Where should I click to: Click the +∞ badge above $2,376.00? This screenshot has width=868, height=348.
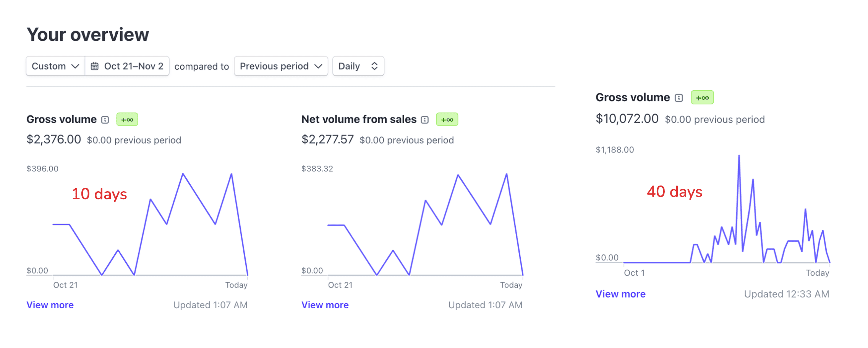(127, 120)
